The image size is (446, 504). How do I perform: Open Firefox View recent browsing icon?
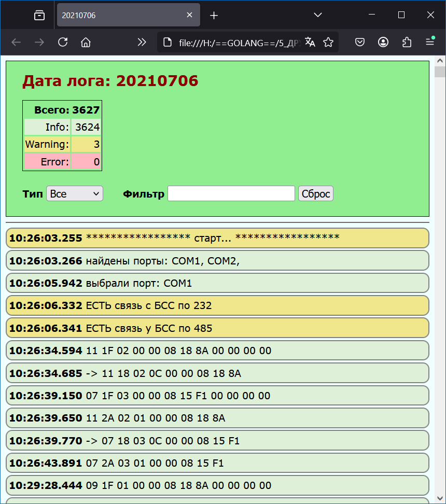coord(39,15)
